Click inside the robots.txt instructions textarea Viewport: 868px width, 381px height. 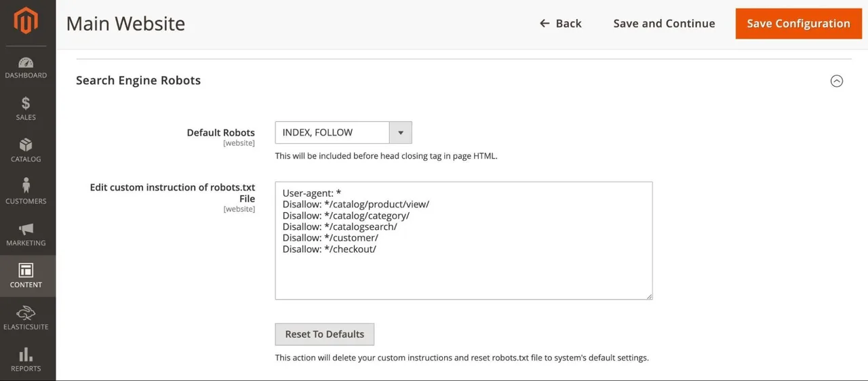click(x=463, y=241)
